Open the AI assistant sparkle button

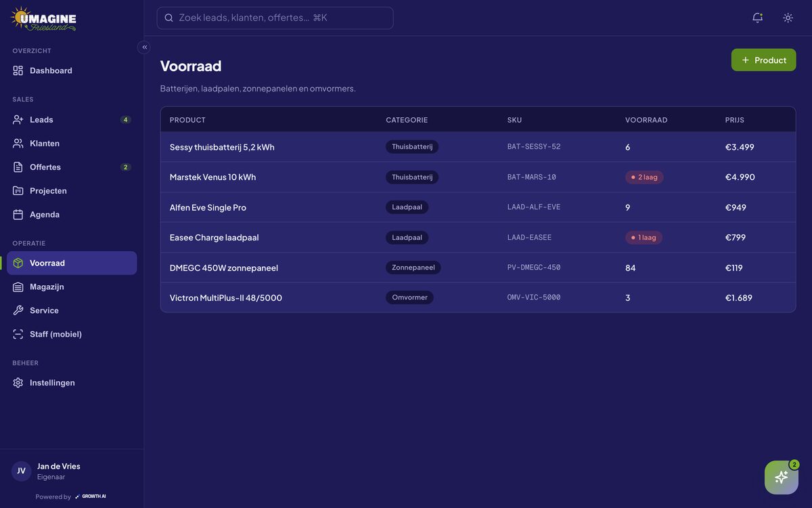click(782, 478)
